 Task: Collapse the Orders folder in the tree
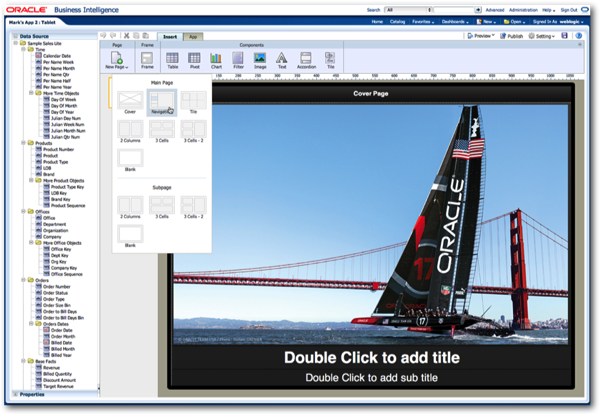click(24, 280)
